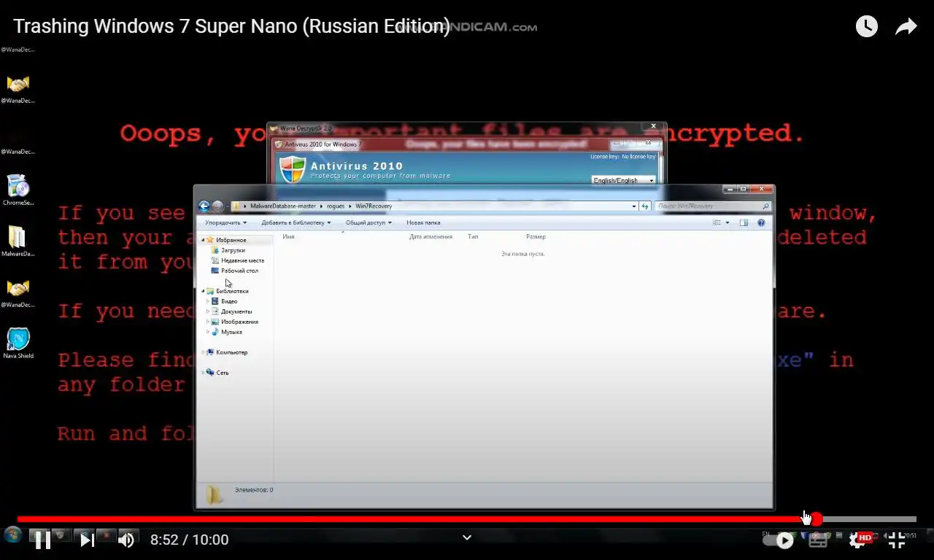
Task: Click the 'Элементов: 0' status text
Action: (x=254, y=490)
